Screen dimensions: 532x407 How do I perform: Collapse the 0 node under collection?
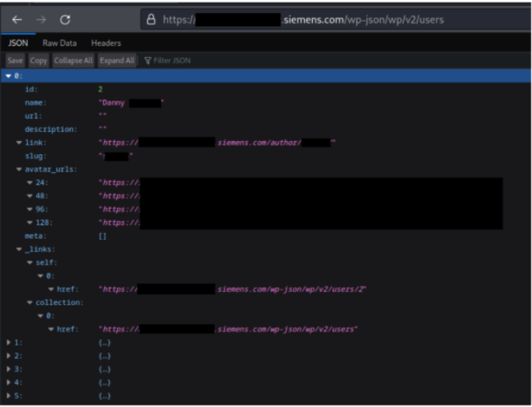(x=41, y=316)
